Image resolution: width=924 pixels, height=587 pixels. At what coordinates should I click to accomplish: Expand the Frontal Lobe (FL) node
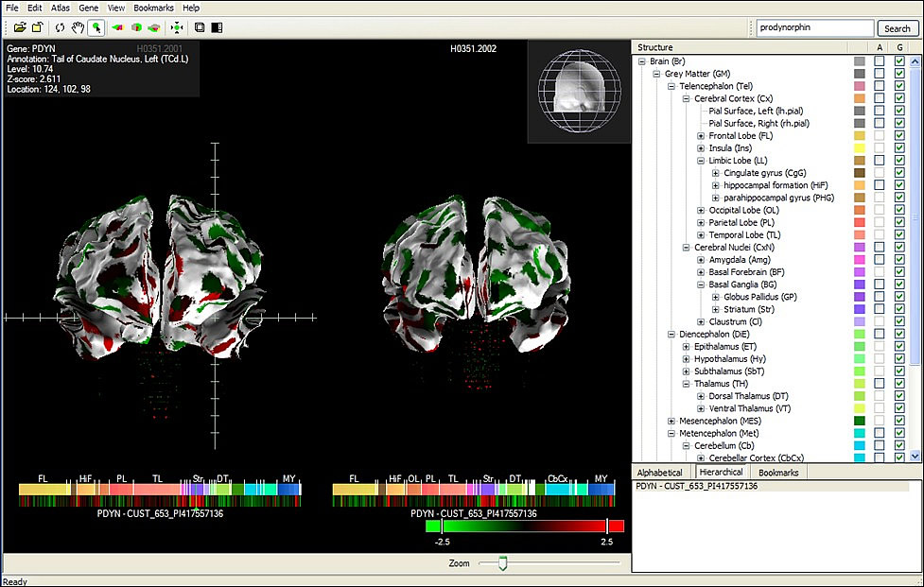[x=700, y=136]
